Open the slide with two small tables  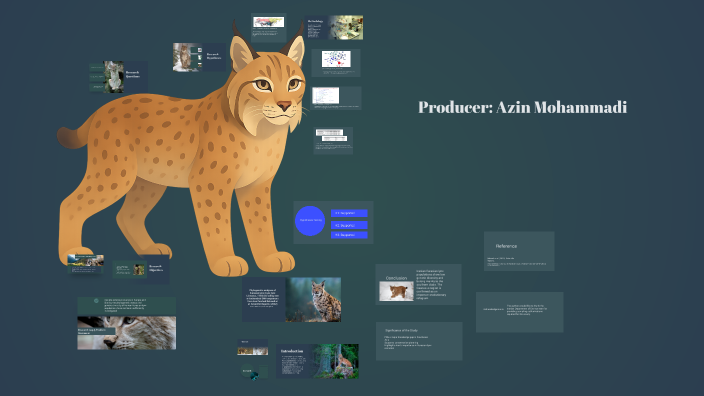333,140
